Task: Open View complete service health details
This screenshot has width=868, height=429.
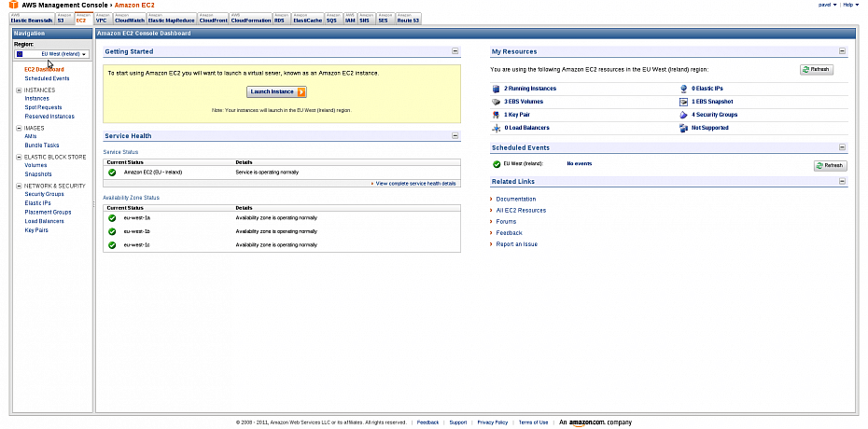Action: tap(415, 184)
